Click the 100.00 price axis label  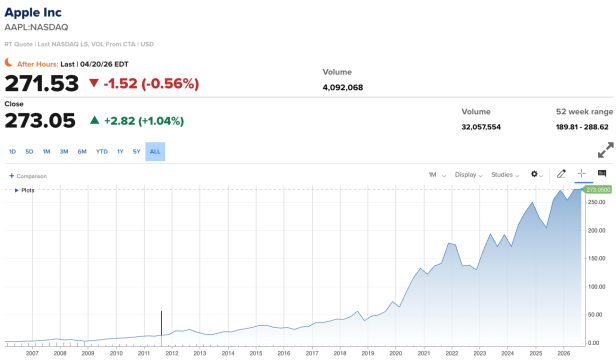[x=596, y=287]
